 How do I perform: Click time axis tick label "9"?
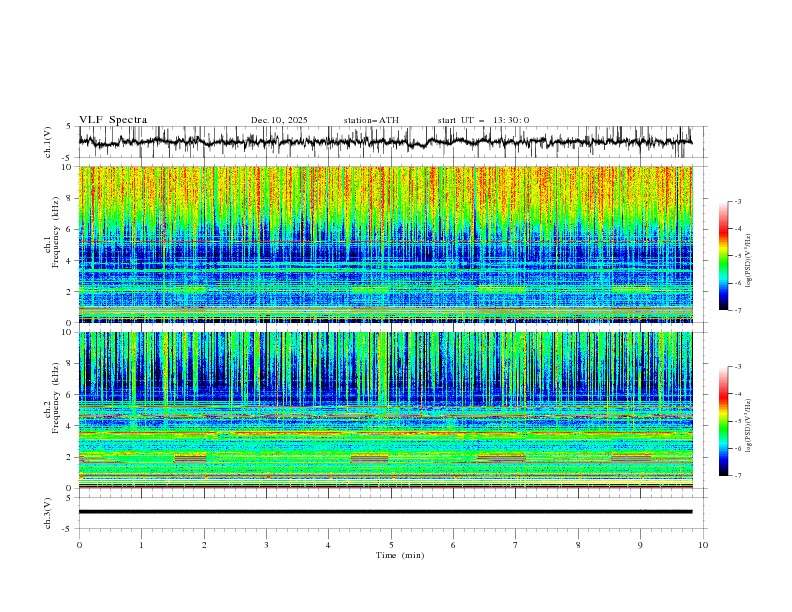coord(640,545)
